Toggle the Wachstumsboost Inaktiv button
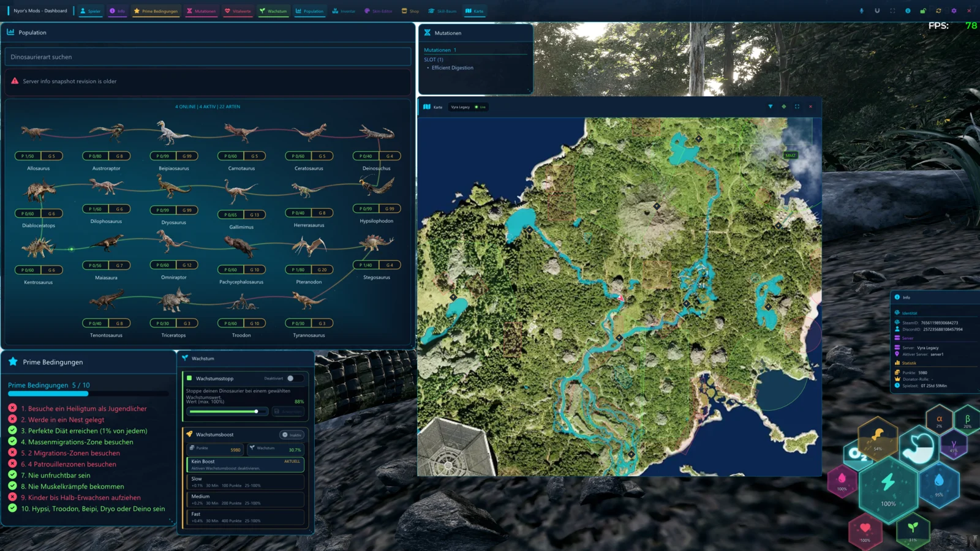980x551 pixels. (x=292, y=435)
